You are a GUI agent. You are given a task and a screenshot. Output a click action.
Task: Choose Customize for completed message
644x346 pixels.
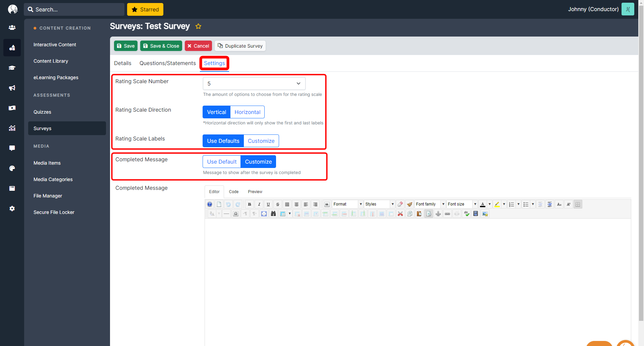pyautogui.click(x=258, y=162)
